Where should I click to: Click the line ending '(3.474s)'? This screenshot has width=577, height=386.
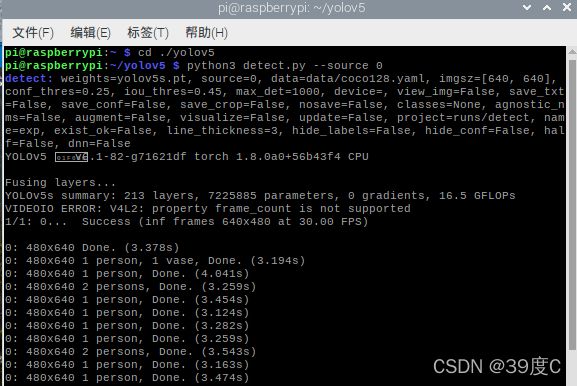tap(127, 378)
